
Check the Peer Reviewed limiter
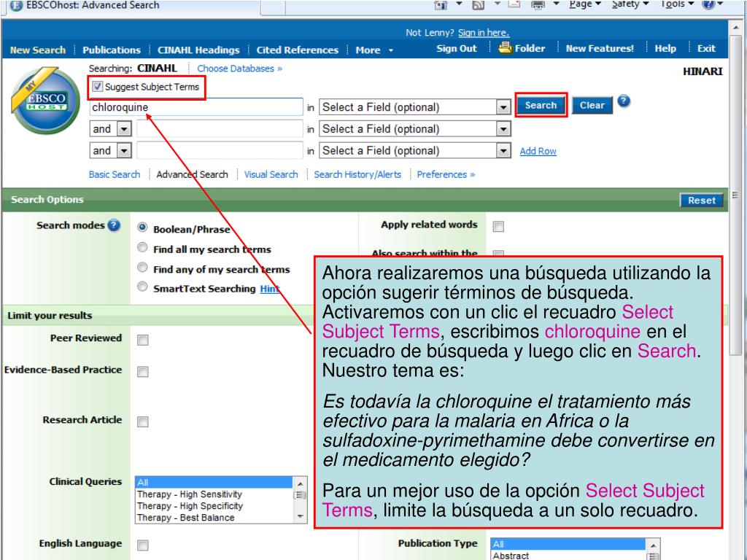point(142,340)
